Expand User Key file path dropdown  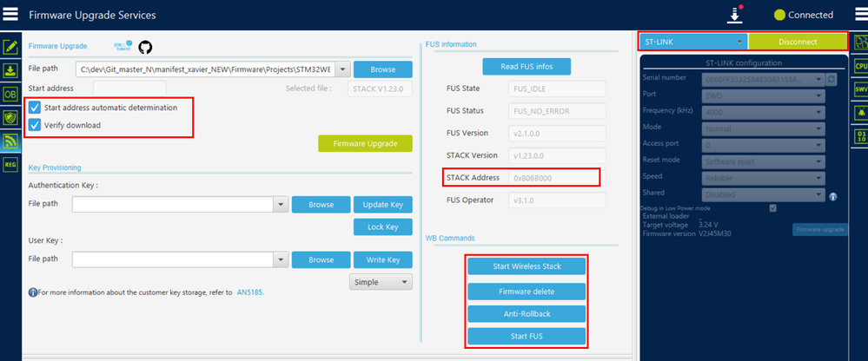[x=282, y=259]
